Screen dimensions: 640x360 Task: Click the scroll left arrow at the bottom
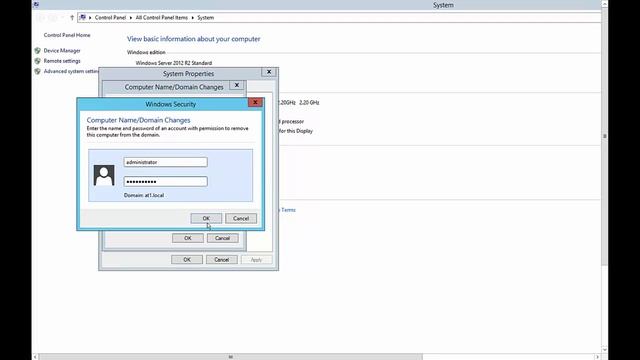click(x=35, y=357)
